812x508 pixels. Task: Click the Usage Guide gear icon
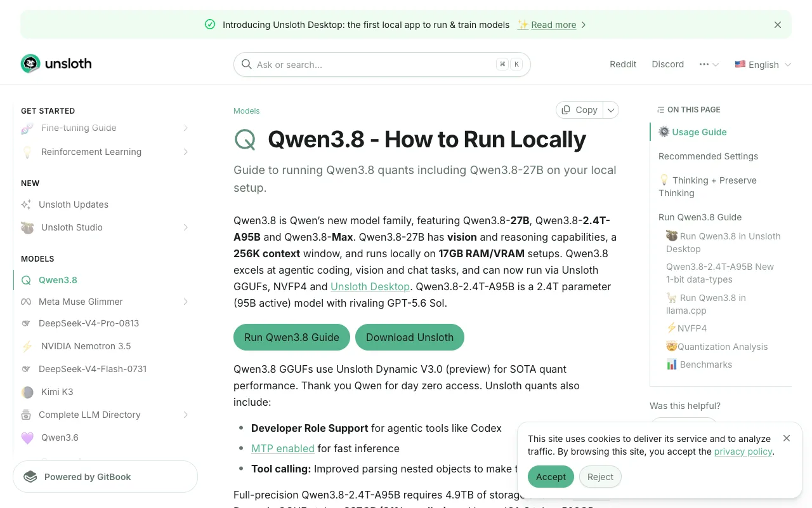tap(664, 132)
